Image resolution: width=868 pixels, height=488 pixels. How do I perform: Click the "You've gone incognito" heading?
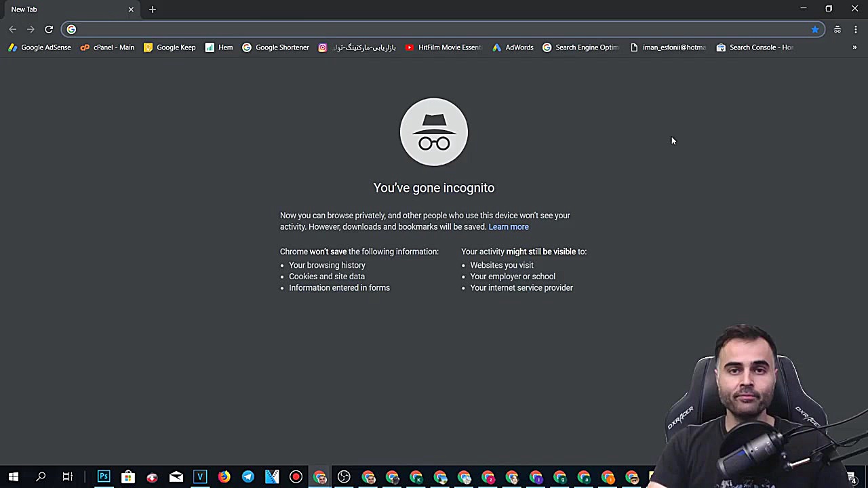click(x=434, y=188)
